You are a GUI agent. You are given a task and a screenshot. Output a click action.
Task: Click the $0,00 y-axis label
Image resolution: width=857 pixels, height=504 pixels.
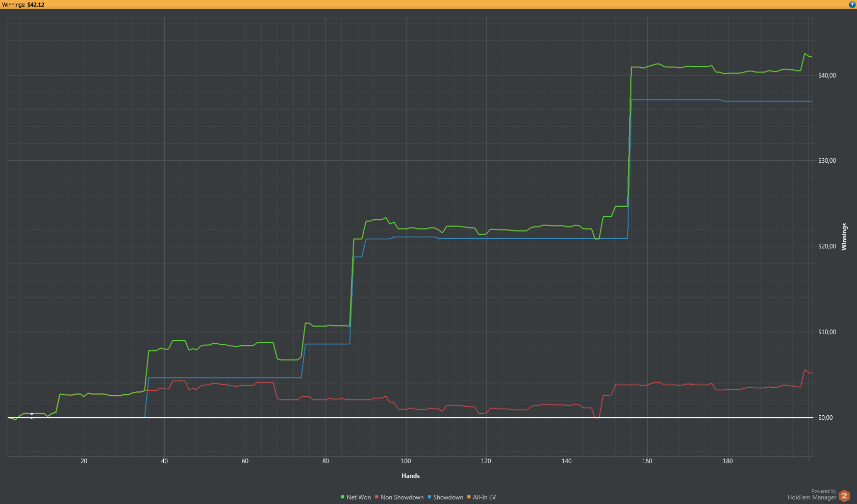click(825, 418)
